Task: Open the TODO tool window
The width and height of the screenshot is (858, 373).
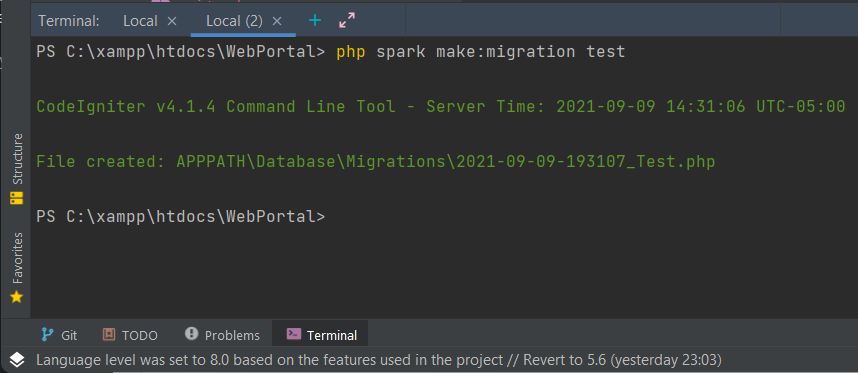Action: 130,335
